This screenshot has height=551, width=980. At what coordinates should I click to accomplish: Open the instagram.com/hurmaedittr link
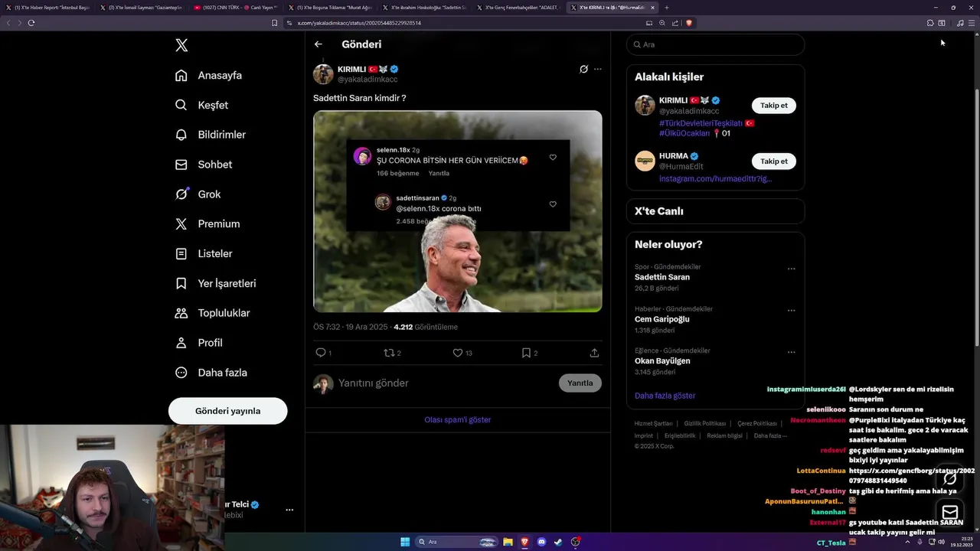click(x=715, y=179)
